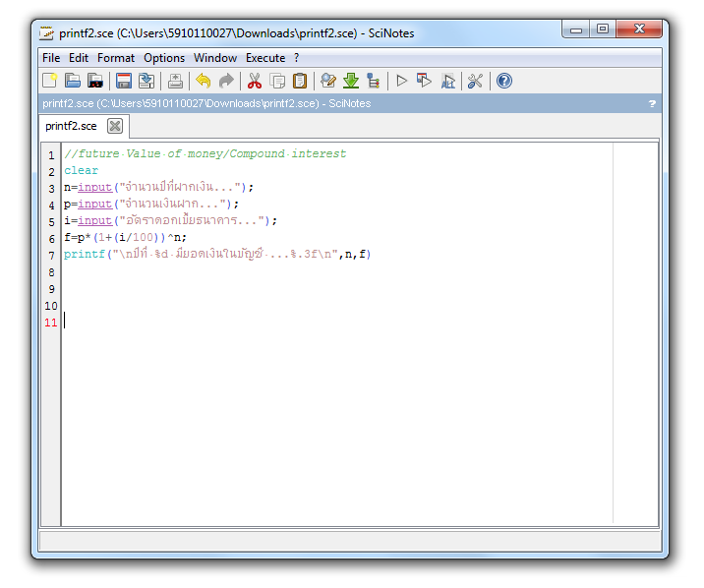The image size is (704, 588).
Task: Click the 'input' link on line 3
Action: coord(94,187)
